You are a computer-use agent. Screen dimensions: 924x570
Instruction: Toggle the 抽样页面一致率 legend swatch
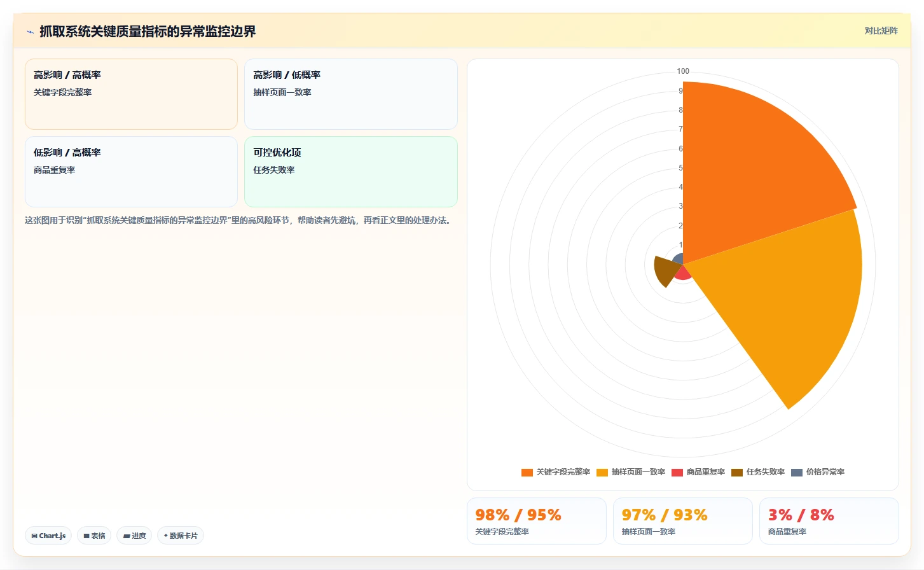click(x=602, y=472)
